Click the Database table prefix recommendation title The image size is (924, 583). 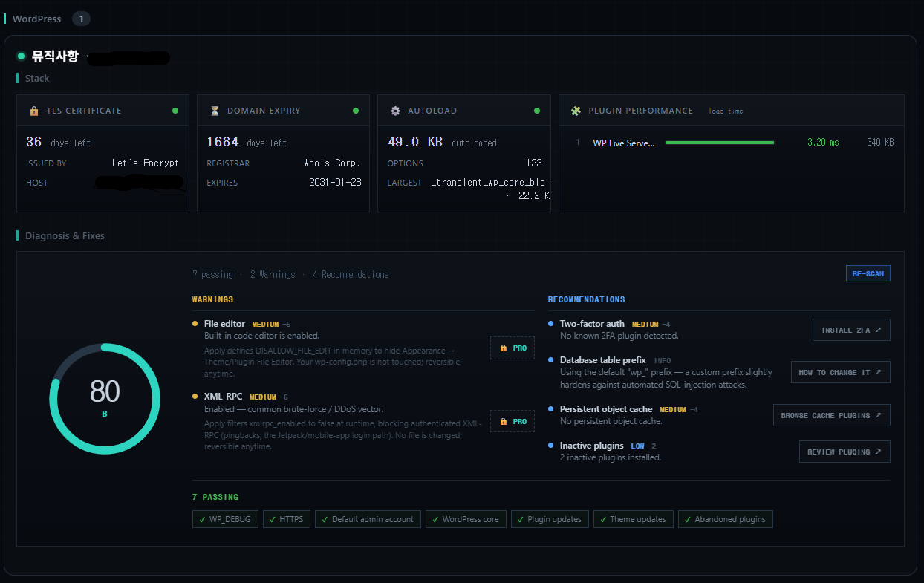pyautogui.click(x=603, y=360)
